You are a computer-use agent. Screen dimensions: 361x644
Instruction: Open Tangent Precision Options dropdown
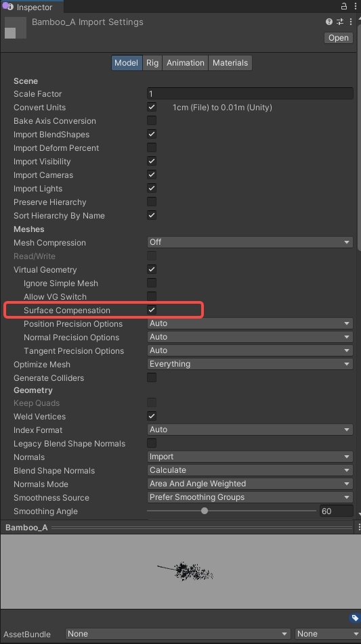tap(250, 350)
